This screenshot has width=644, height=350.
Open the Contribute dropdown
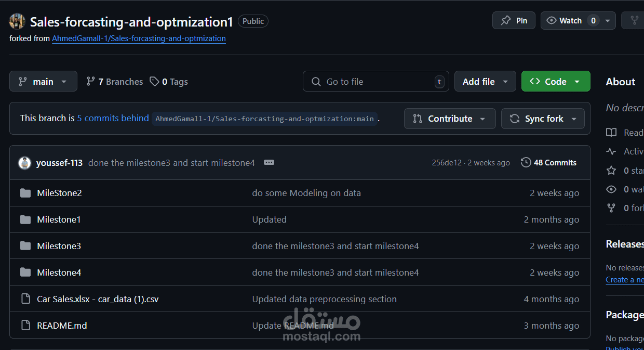(450, 119)
